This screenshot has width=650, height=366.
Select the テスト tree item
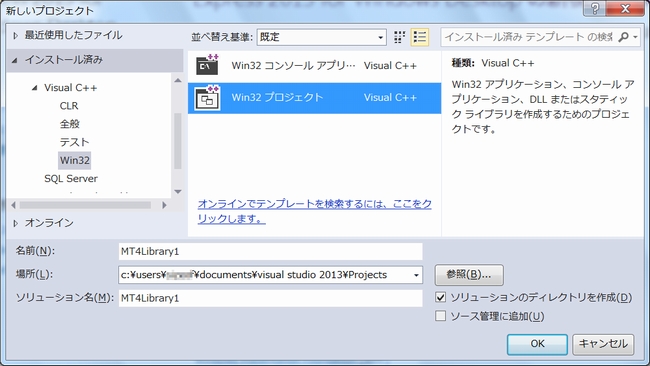click(x=74, y=142)
